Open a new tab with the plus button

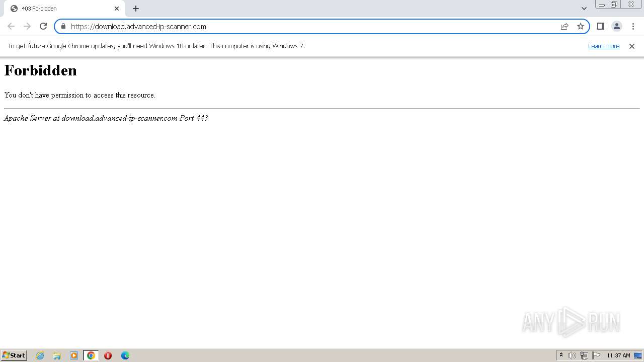[136, 9]
